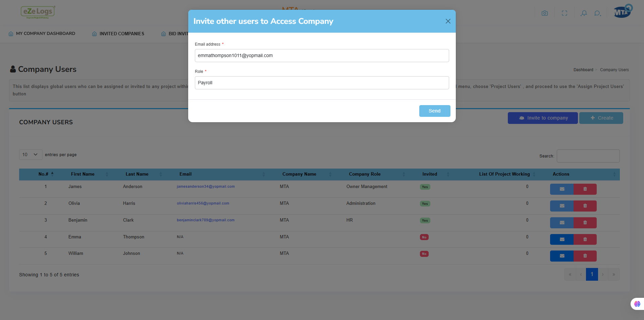Open the Role selection field
Viewport: 644px width, 320px height.
[x=322, y=83]
